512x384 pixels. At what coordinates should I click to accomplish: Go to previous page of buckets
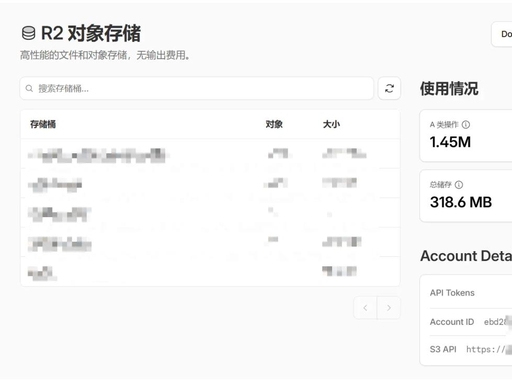pos(365,308)
